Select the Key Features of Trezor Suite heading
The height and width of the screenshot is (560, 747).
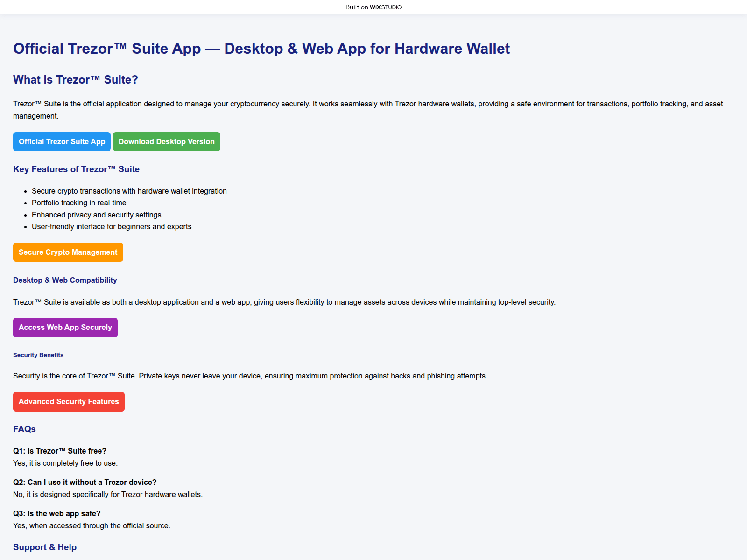click(76, 169)
